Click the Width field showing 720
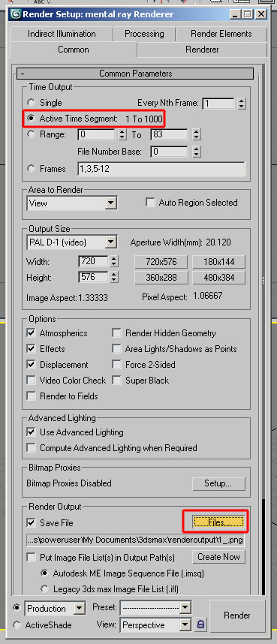 93,261
